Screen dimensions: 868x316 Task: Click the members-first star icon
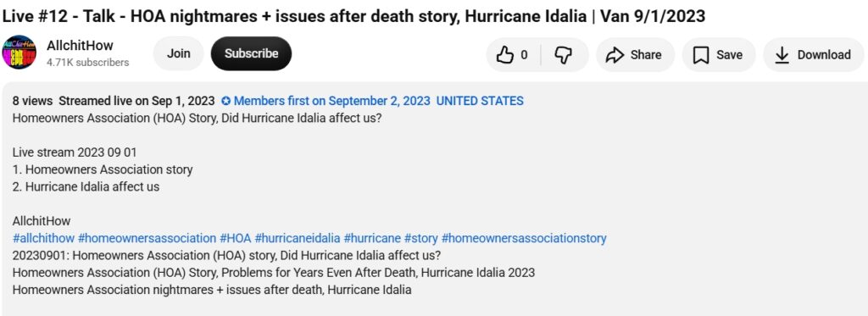(225, 102)
